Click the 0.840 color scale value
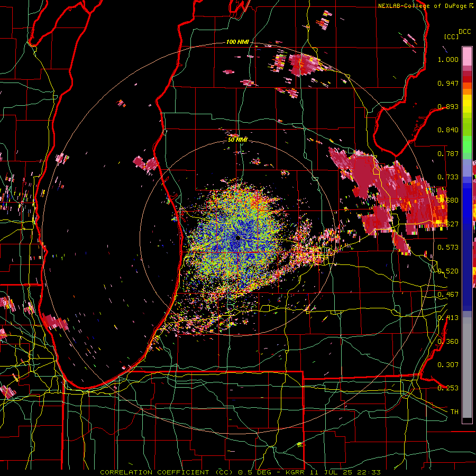The height and width of the screenshot is (476, 476). click(448, 130)
